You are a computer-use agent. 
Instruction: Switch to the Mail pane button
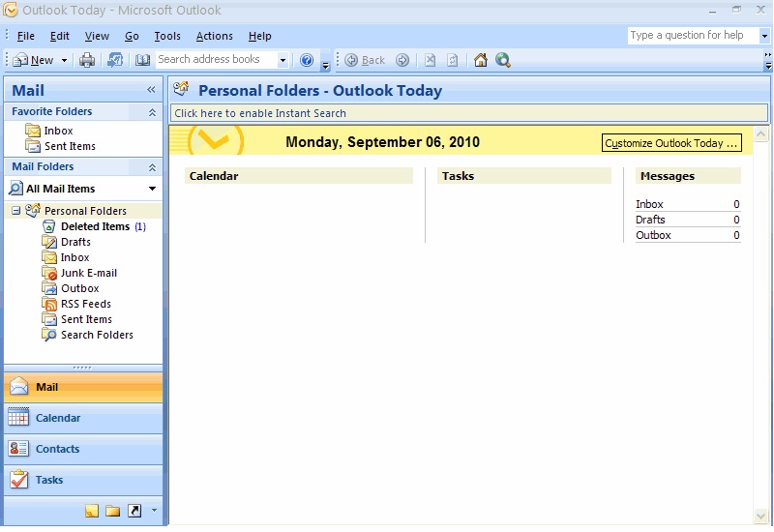pyautogui.click(x=83, y=388)
